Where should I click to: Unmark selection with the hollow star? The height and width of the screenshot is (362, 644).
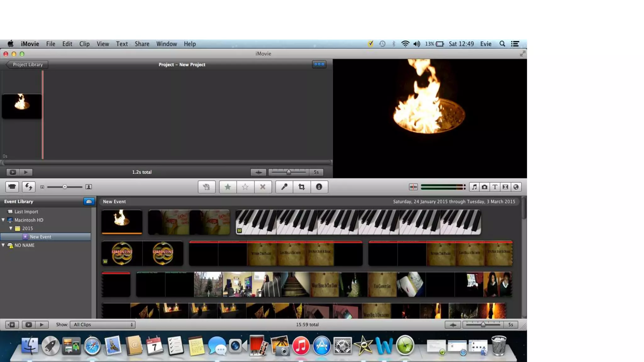point(245,187)
